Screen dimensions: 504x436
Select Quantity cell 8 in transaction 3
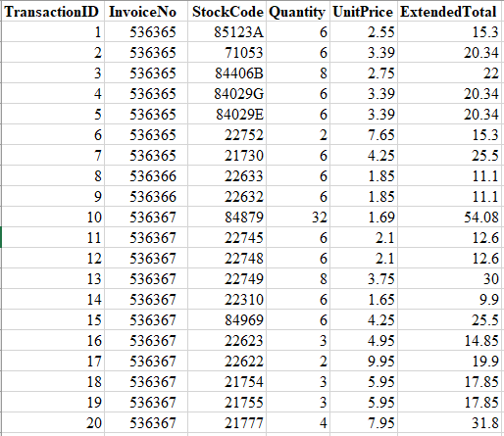tap(298, 73)
